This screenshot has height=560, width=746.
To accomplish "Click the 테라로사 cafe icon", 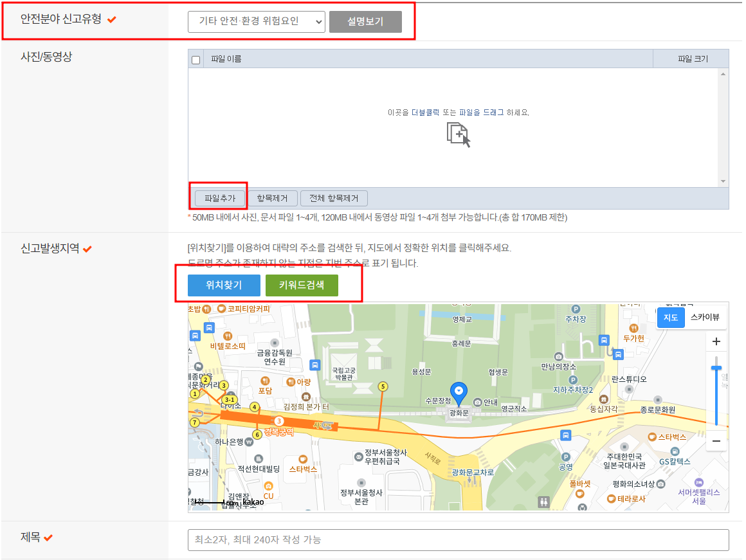I will pos(612,499).
